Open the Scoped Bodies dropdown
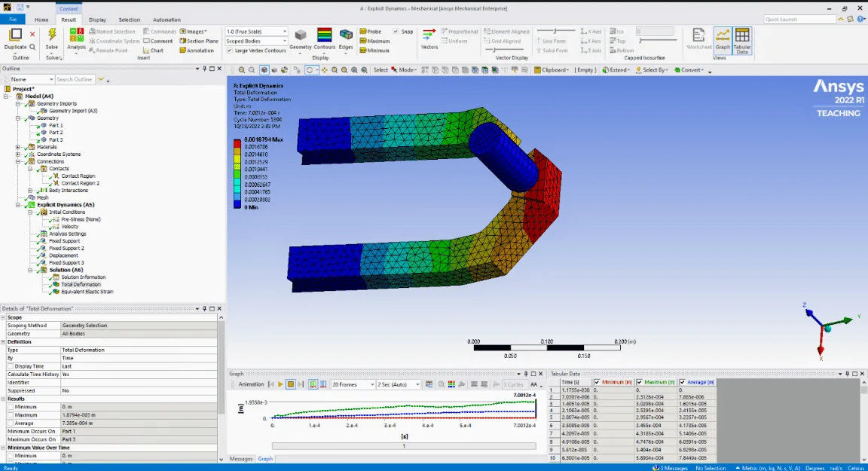The height and width of the screenshot is (471, 868). (x=255, y=41)
